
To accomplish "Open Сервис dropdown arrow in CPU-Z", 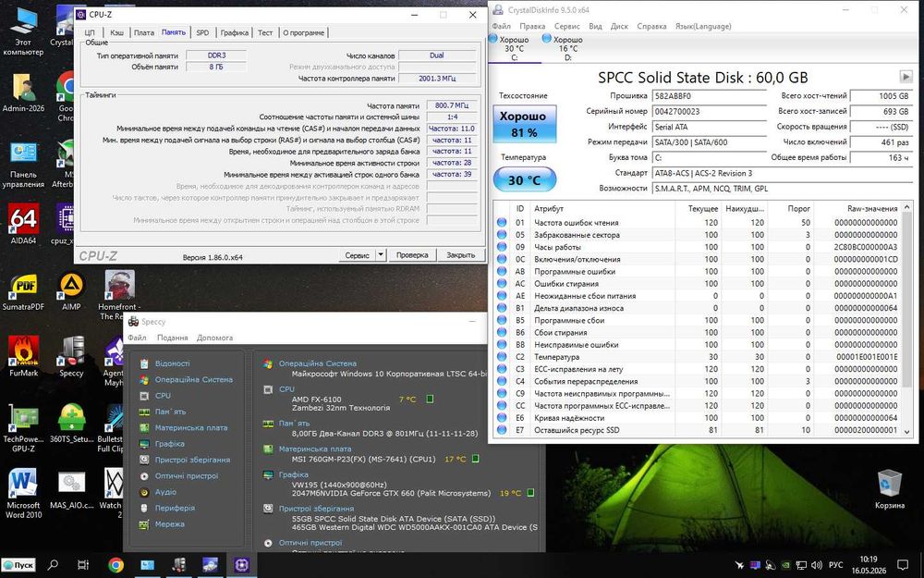I will [381, 255].
